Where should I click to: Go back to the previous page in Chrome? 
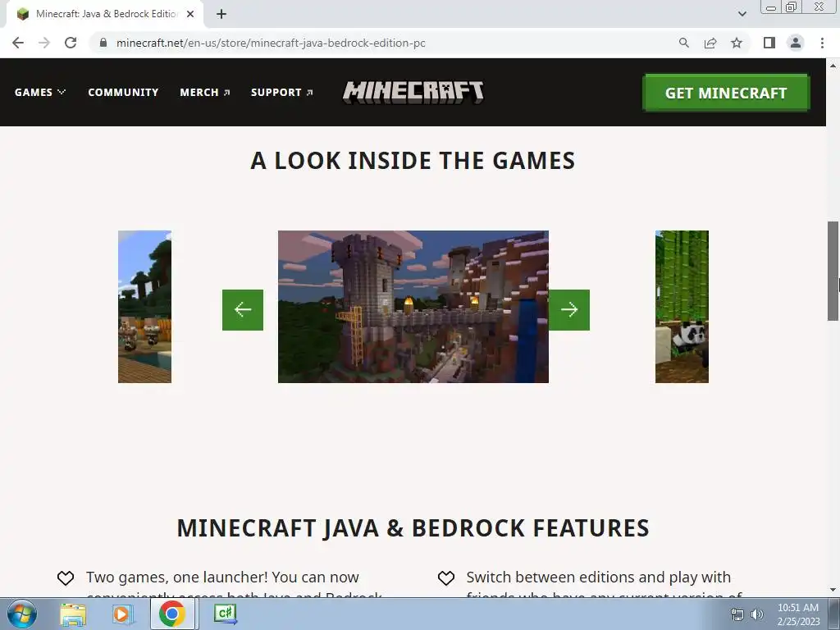18,43
